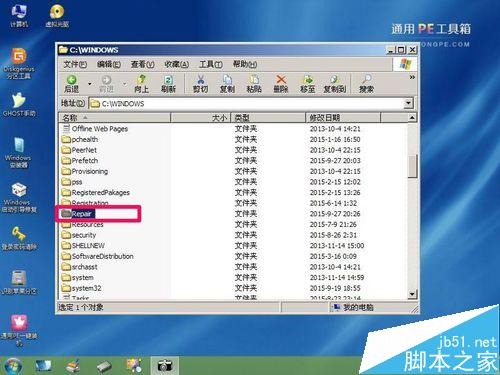The image size is (500, 375).
Task: Click the vertical scrollbar thumb
Action: point(412,166)
